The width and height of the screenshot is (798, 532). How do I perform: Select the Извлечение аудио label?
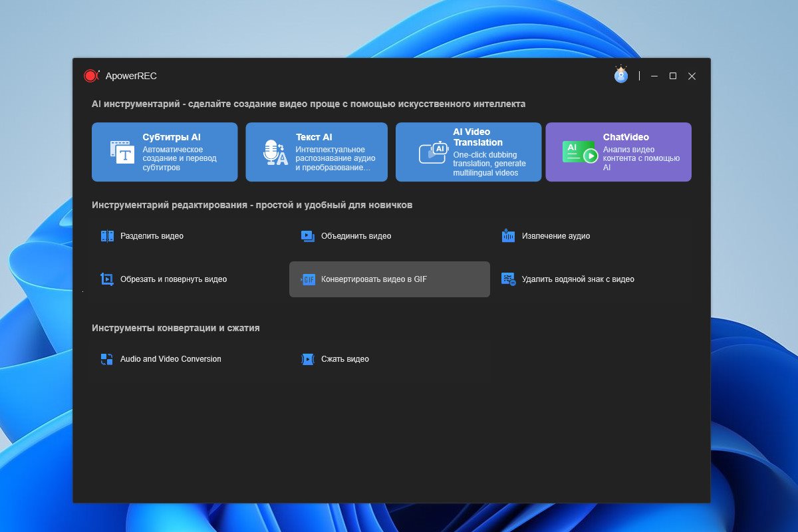click(x=556, y=236)
